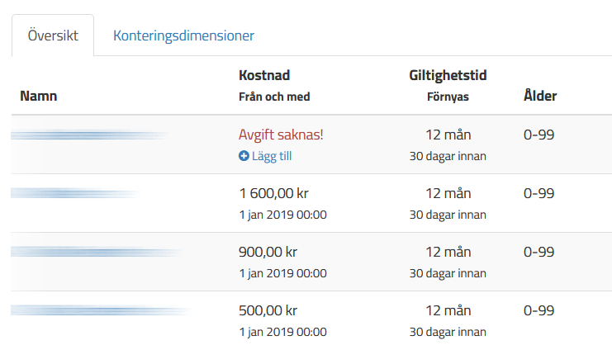Click 12 mån in the Avgift saknas row

(448, 135)
